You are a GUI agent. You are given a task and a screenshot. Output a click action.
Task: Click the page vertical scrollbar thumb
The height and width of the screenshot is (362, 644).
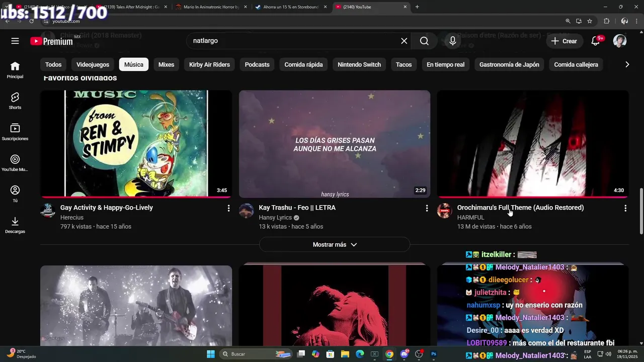pos(641,211)
